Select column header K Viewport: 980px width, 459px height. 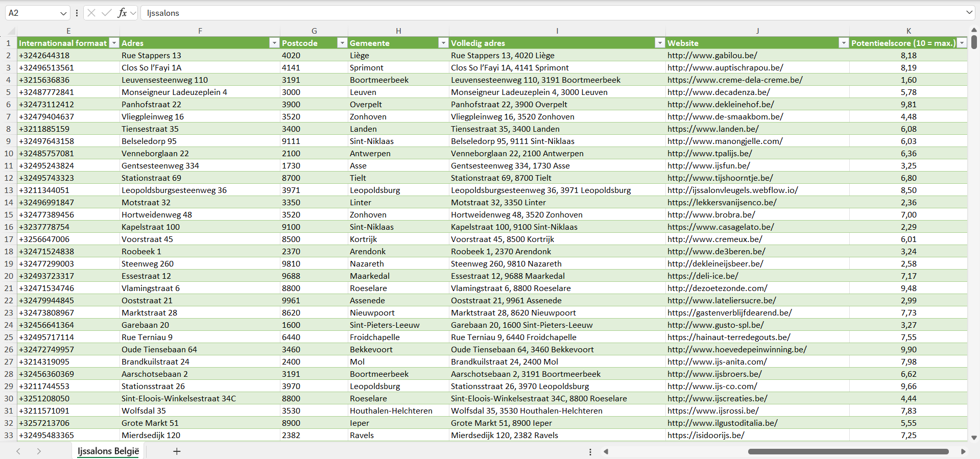click(909, 31)
